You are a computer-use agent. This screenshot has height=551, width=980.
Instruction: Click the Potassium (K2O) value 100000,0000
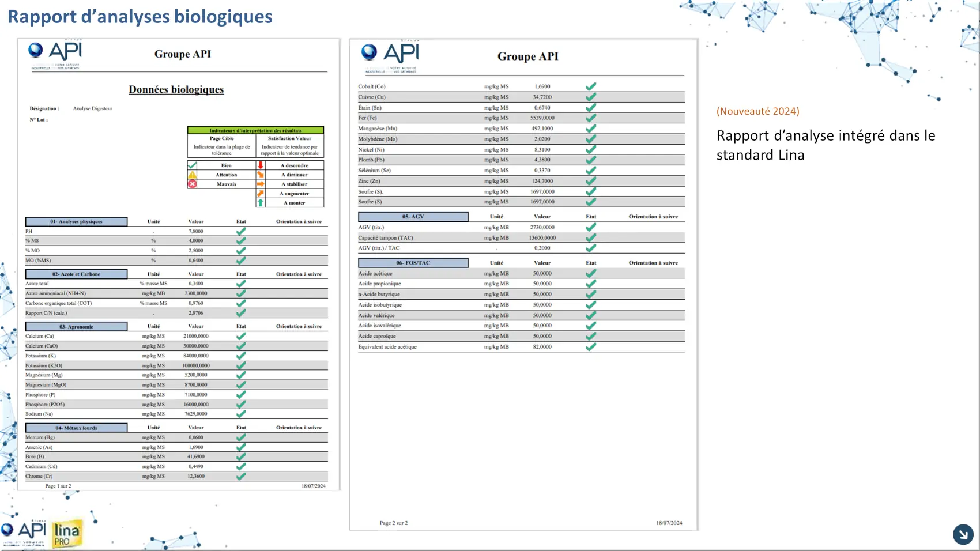tap(196, 365)
